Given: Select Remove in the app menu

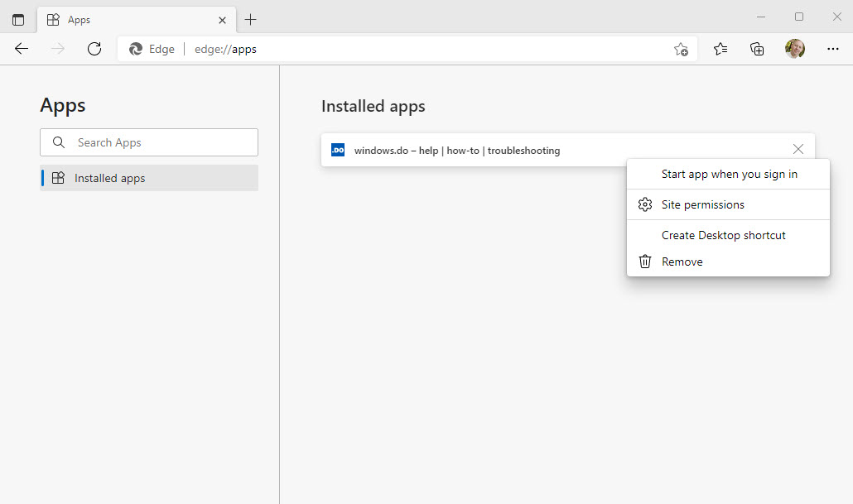Looking at the screenshot, I should tap(682, 262).
